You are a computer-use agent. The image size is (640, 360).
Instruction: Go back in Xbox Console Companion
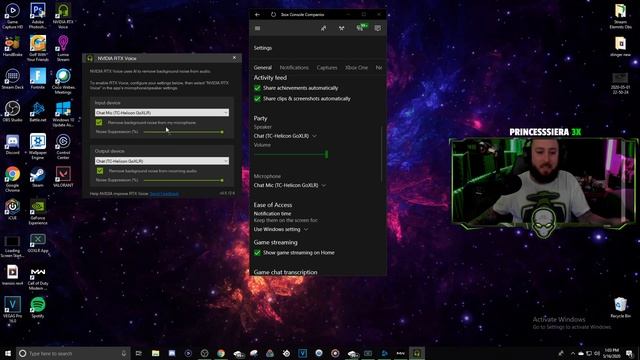coord(257,15)
